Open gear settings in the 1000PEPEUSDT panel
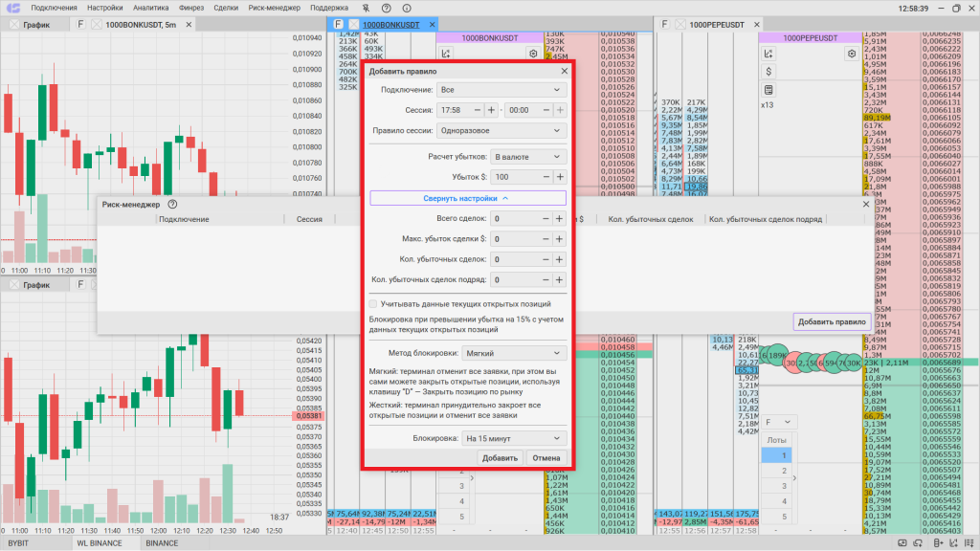 pyautogui.click(x=852, y=54)
